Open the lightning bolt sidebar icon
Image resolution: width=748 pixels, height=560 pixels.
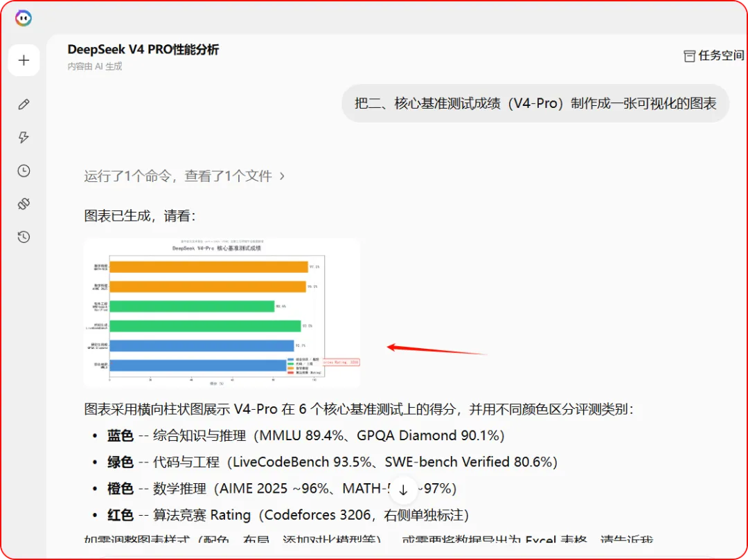coord(24,137)
